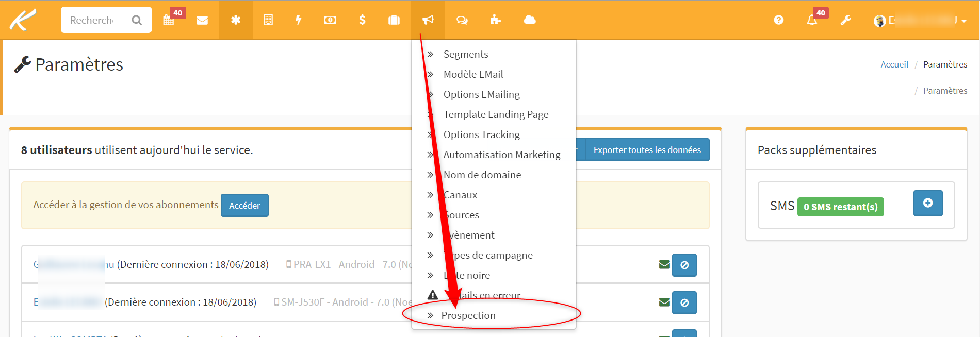Click the K logo in the top bar
Image resolution: width=980 pixels, height=337 pixels.
[x=23, y=20]
